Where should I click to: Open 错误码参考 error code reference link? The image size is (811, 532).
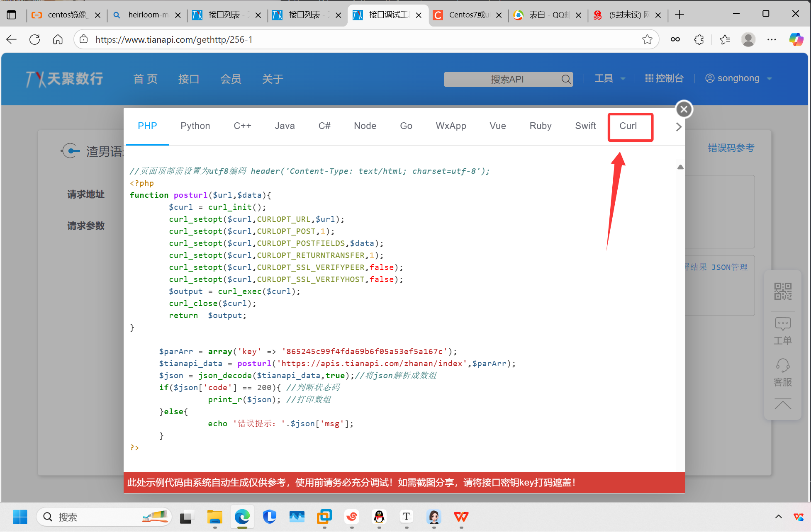pos(731,148)
